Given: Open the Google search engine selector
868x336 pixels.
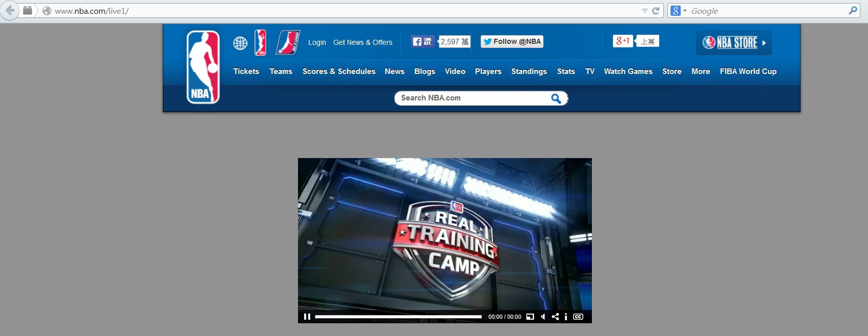Looking at the screenshot, I should click(679, 11).
